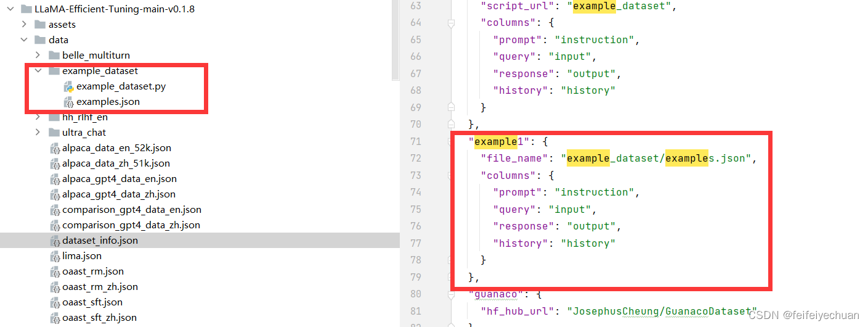Image resolution: width=868 pixels, height=327 pixels.
Task: Fold the columns block at line 73
Action: pyautogui.click(x=451, y=175)
